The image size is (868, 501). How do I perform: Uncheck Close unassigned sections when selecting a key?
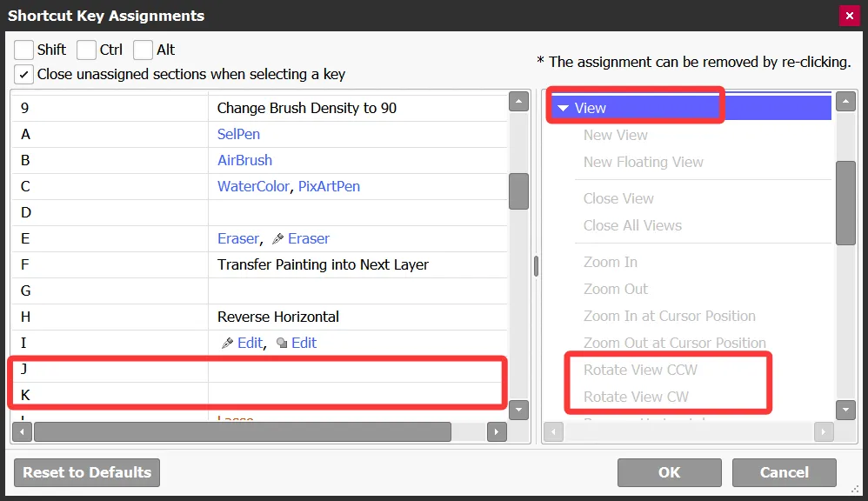click(23, 74)
